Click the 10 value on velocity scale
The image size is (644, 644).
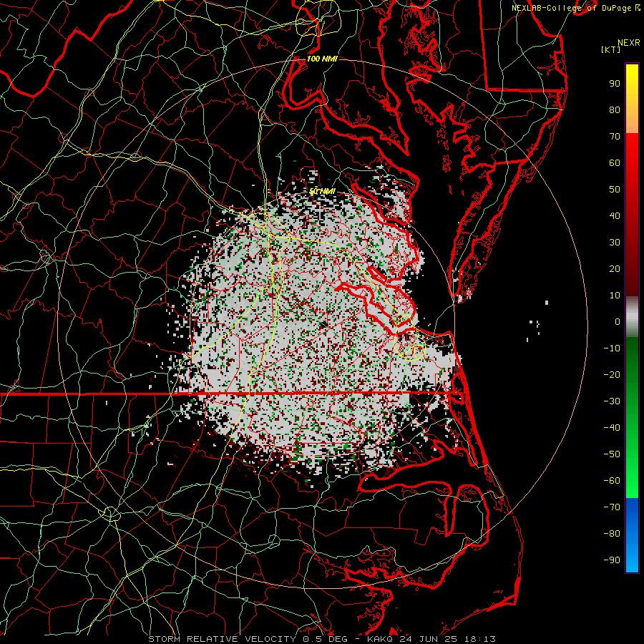pos(615,296)
